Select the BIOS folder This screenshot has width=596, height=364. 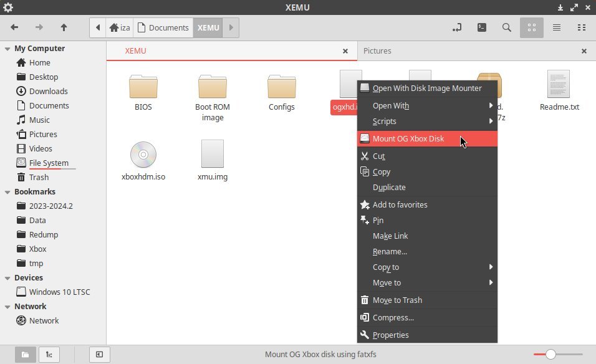click(143, 92)
